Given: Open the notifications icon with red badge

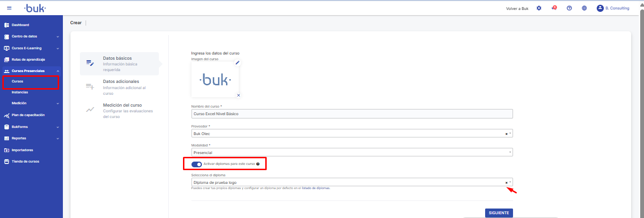Looking at the screenshot, I should tap(554, 8).
